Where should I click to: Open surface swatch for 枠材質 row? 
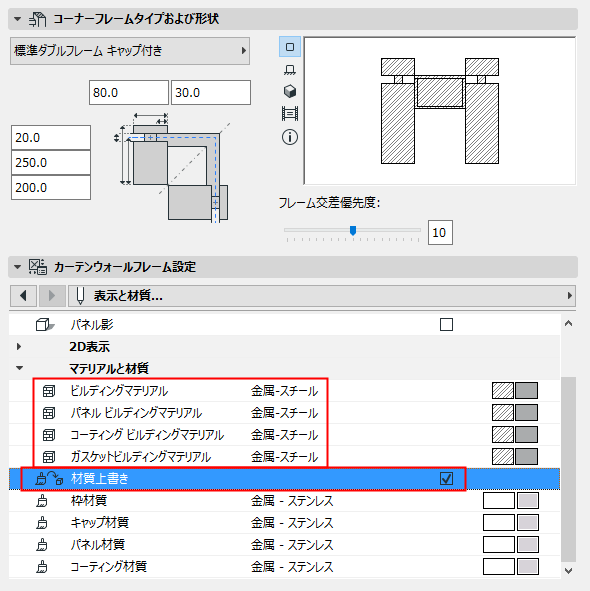click(511, 501)
